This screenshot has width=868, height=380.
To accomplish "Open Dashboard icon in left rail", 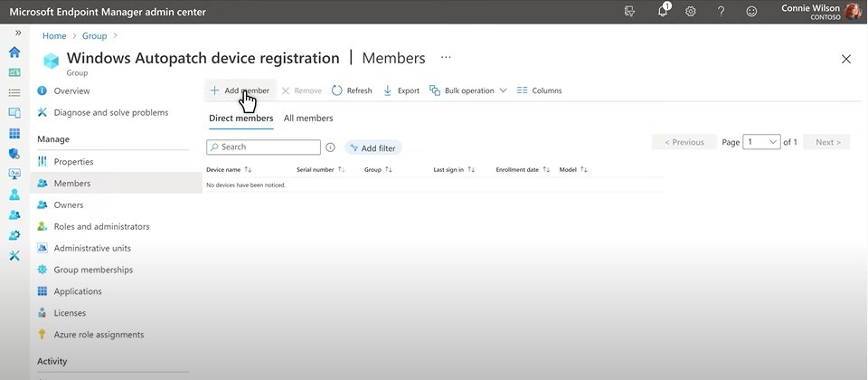I will click(x=14, y=72).
